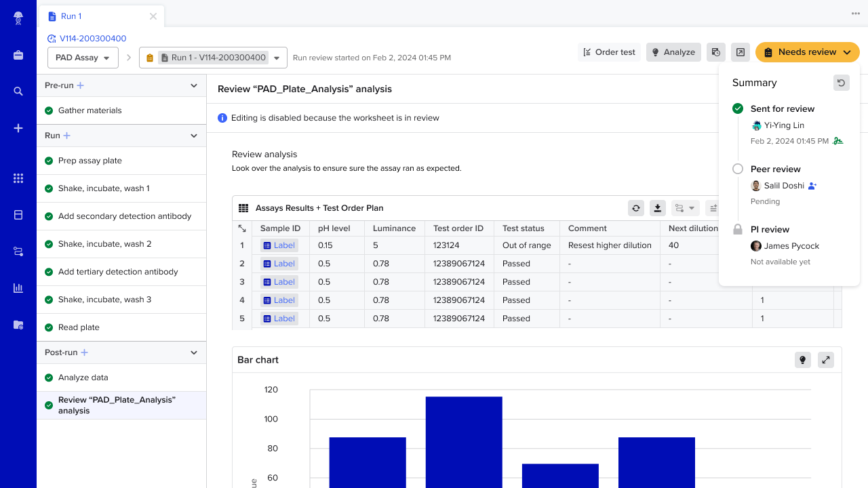Open the PAD Assay dropdown
The image size is (868, 488).
point(83,58)
